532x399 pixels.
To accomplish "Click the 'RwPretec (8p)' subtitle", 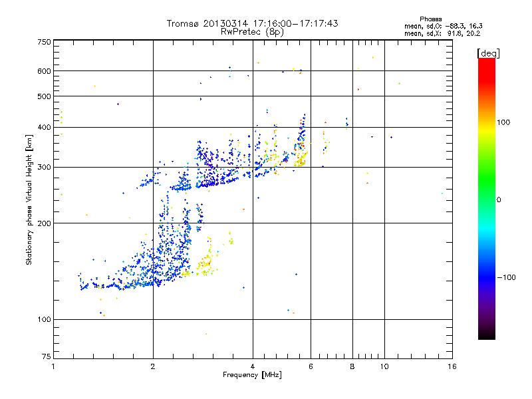I will click(x=252, y=32).
